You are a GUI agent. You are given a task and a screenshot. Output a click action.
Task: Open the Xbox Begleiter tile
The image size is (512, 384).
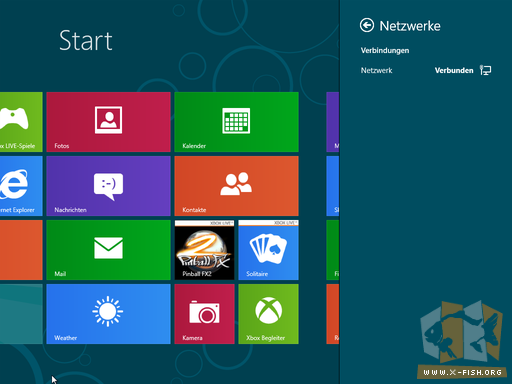tap(268, 314)
